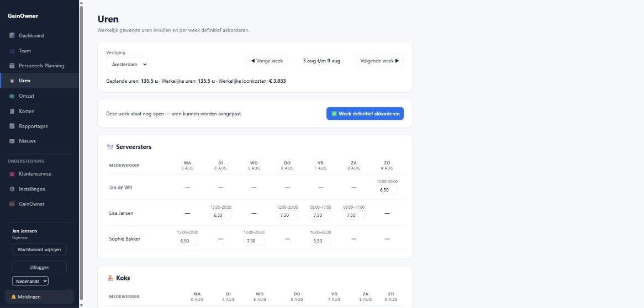Viewport: 644px width, 308px height.
Task: Click the 'ZO 9 AUG' header in Serveersters
Action: 387,166
